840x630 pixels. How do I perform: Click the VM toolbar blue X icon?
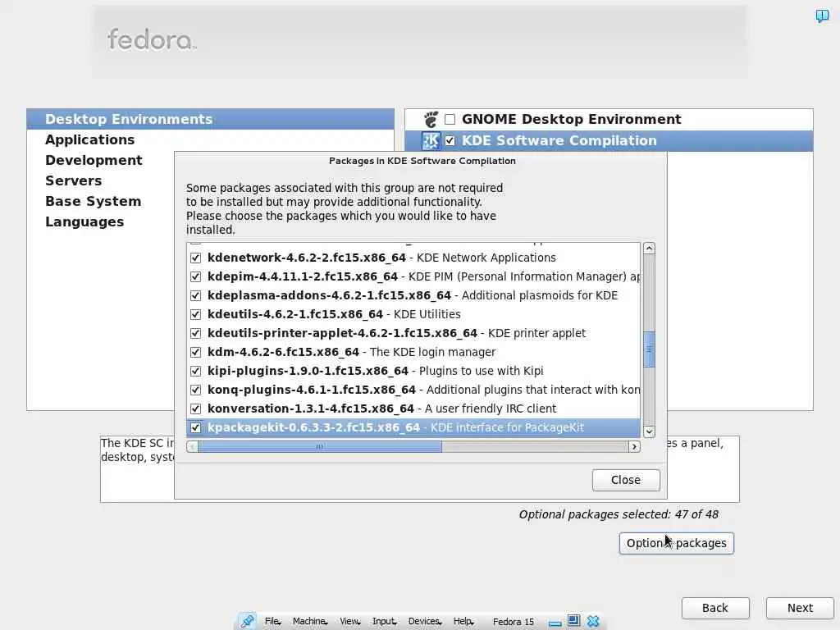[x=593, y=621]
